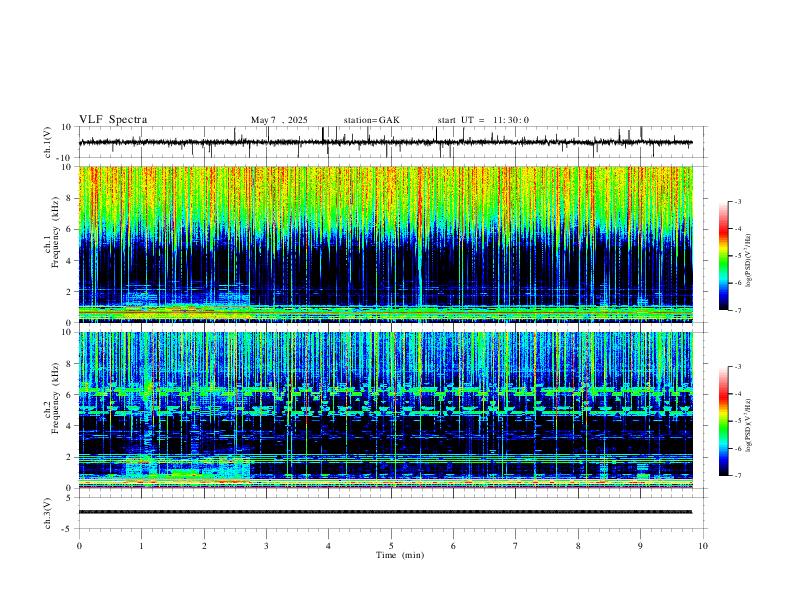Click the lower PSD color scale bar
This screenshot has height=612, width=792.
click(723, 421)
